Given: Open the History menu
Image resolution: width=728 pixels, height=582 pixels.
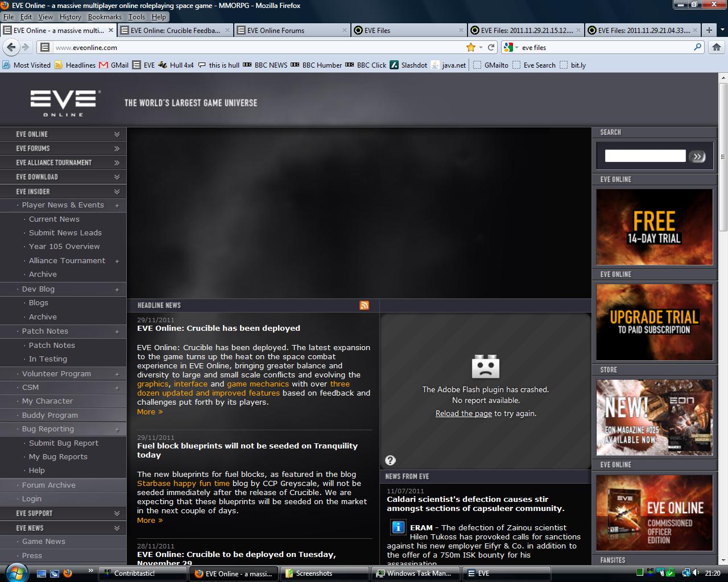Looking at the screenshot, I should (x=70, y=17).
